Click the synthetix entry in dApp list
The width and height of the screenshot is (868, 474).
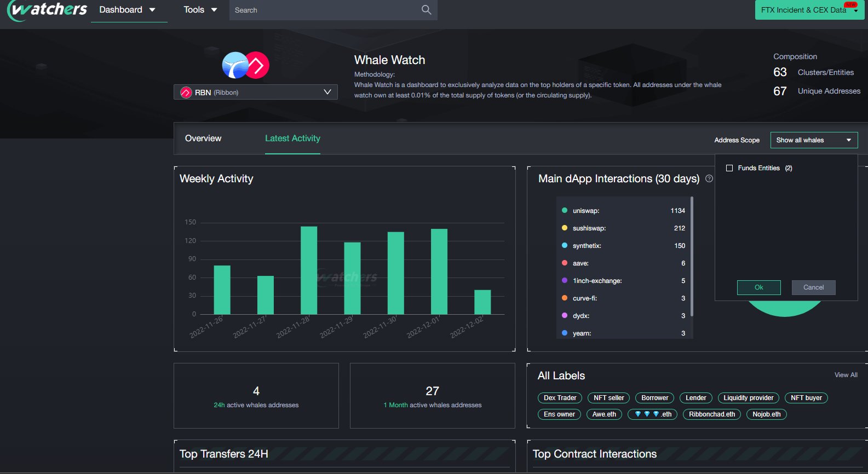tap(623, 246)
